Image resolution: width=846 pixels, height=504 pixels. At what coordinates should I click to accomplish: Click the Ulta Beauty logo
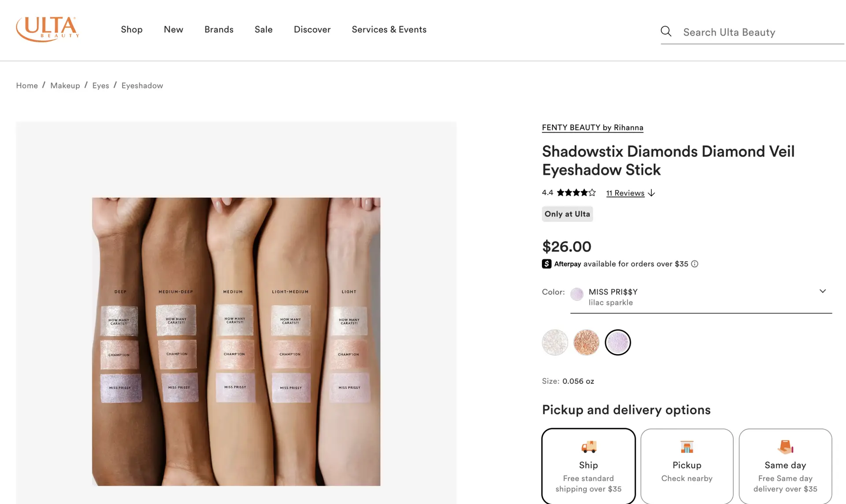click(48, 29)
